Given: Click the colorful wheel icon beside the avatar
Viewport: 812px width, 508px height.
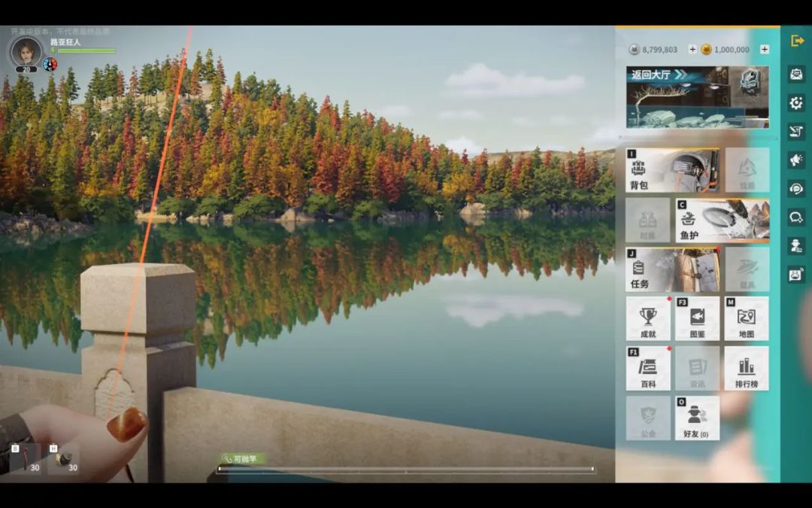Looking at the screenshot, I should pyautogui.click(x=50, y=64).
